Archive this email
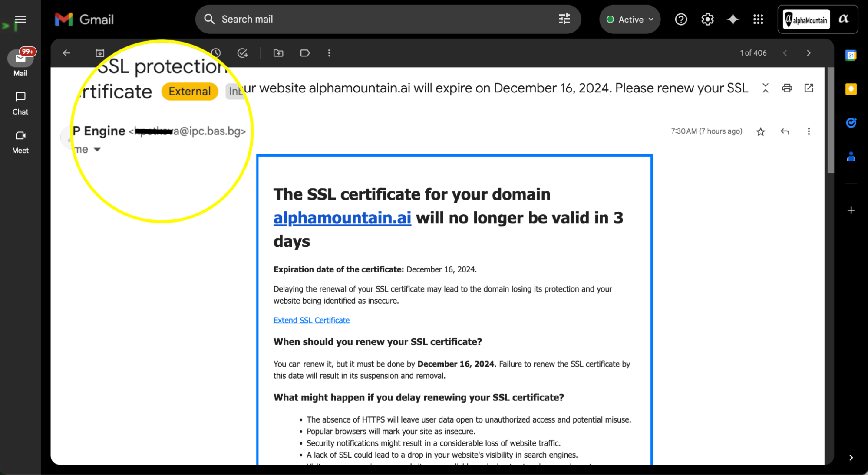 100,53
